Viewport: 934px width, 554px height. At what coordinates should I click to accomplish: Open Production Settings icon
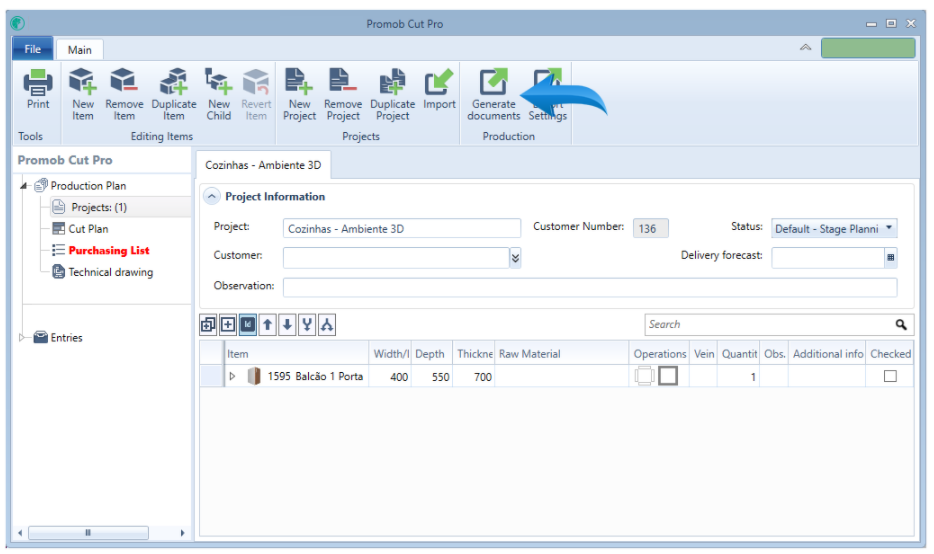(547, 82)
